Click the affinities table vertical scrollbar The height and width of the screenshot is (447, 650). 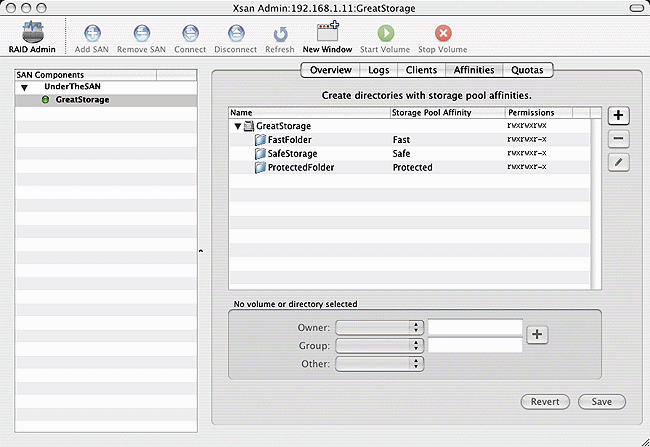596,204
